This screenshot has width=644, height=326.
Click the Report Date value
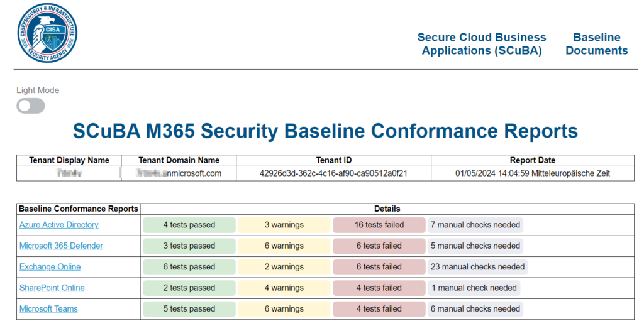pyautogui.click(x=532, y=173)
